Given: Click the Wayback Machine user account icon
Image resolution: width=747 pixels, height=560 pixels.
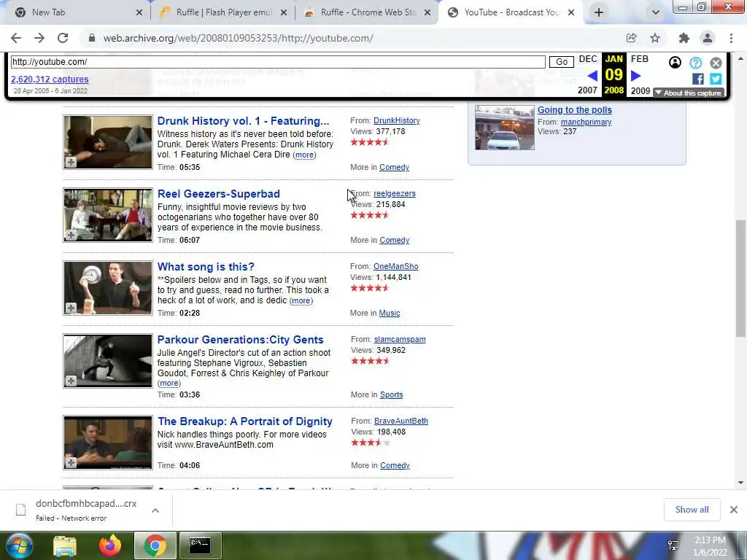Looking at the screenshot, I should pos(675,63).
